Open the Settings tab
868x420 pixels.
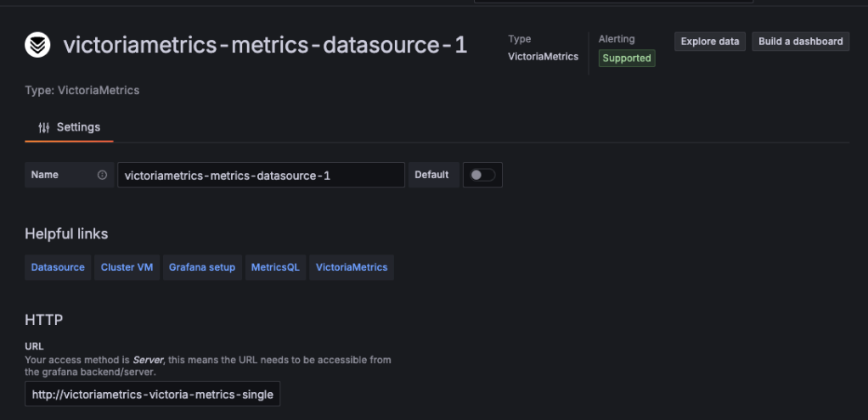[69, 128]
